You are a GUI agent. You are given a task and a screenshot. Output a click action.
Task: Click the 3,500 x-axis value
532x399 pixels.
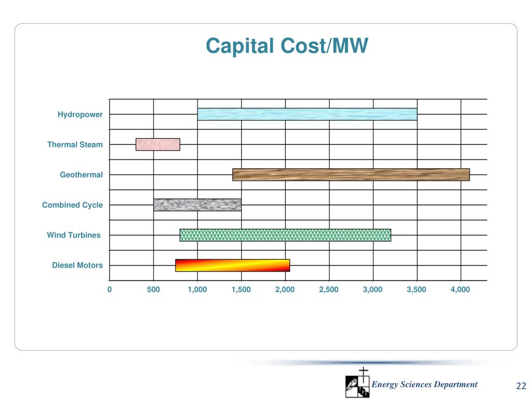pyautogui.click(x=416, y=289)
